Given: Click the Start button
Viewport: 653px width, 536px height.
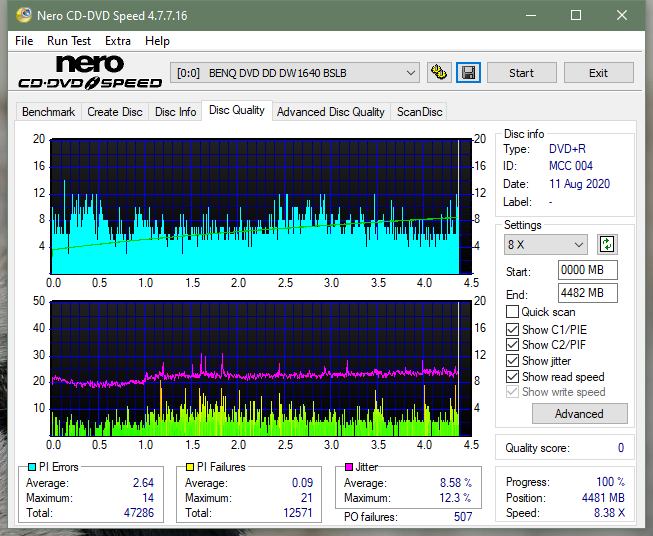Looking at the screenshot, I should (521, 73).
